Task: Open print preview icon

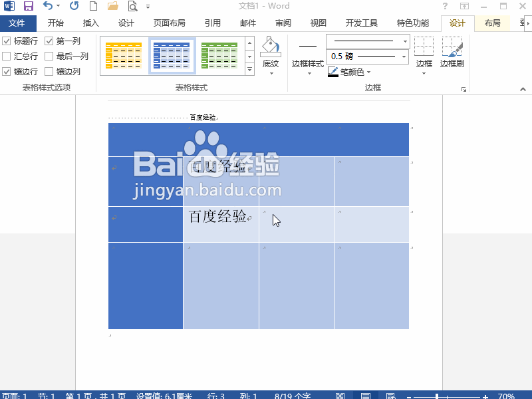Action: tap(132, 6)
